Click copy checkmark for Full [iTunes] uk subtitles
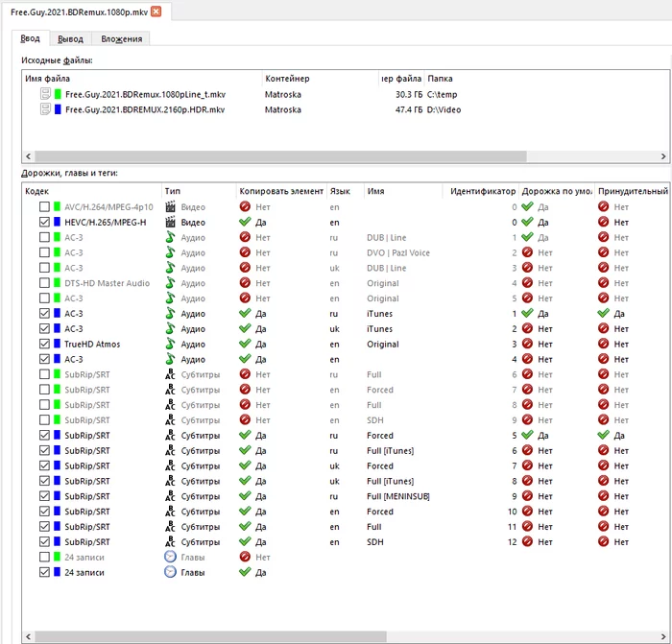 245,481
